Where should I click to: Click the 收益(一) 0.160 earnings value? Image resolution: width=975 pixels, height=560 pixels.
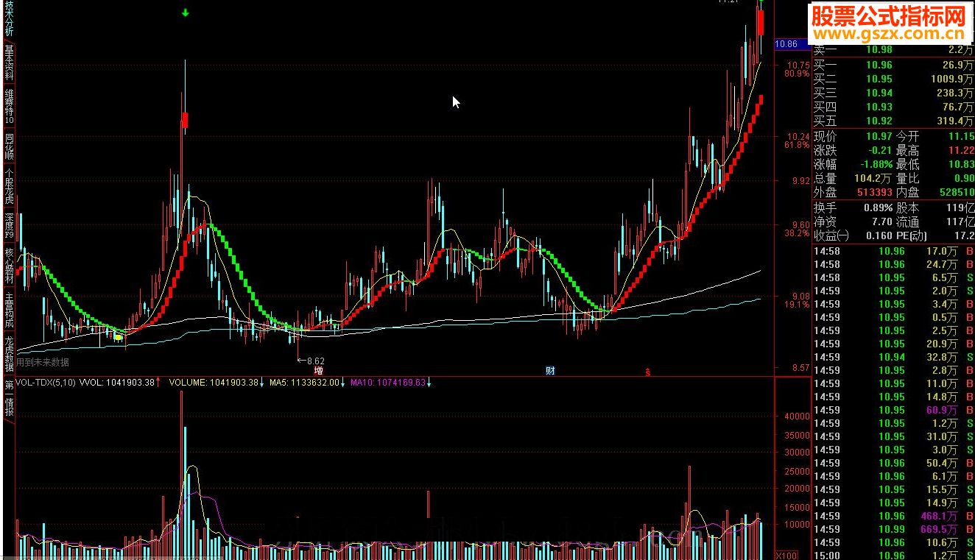tap(879, 235)
